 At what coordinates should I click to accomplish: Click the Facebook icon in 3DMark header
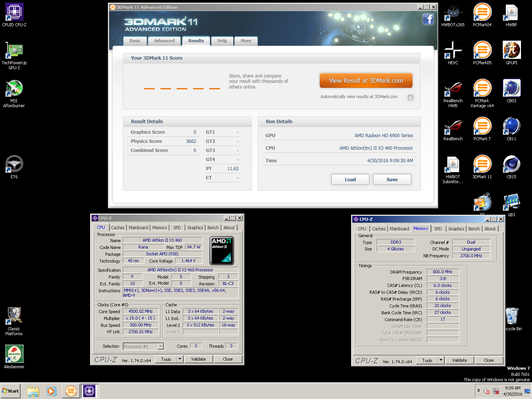point(428,19)
